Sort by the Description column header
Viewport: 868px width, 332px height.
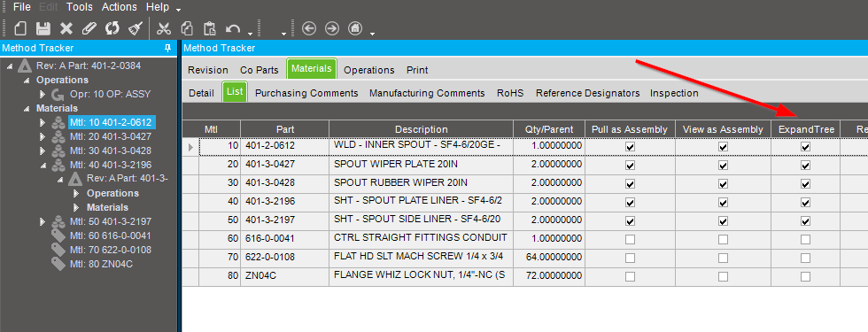coord(422,129)
